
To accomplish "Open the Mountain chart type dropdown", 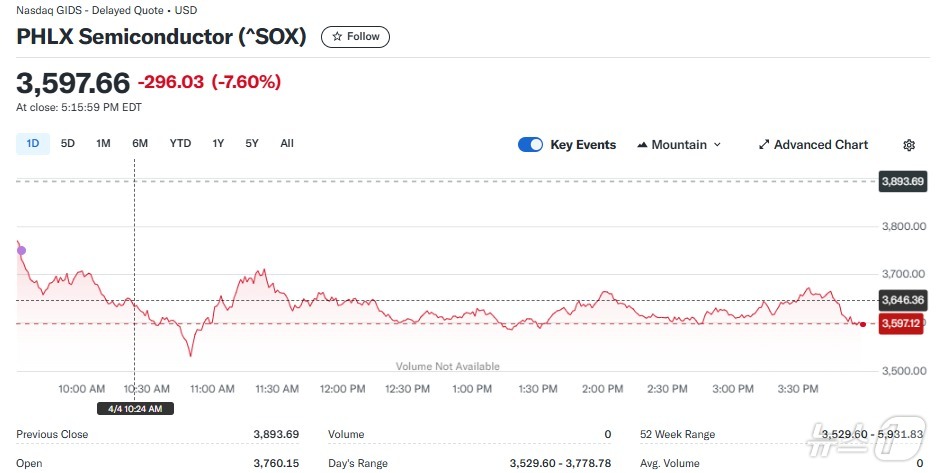I will click(x=679, y=145).
